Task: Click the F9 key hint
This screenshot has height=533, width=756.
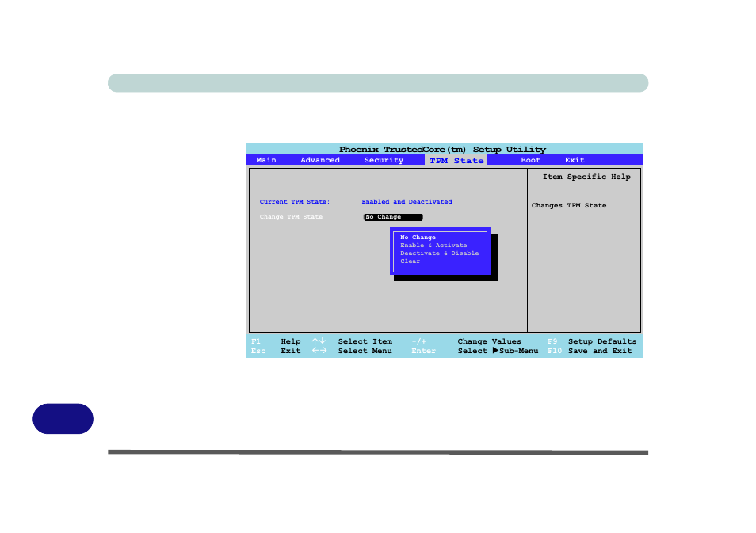Action: click(x=552, y=341)
